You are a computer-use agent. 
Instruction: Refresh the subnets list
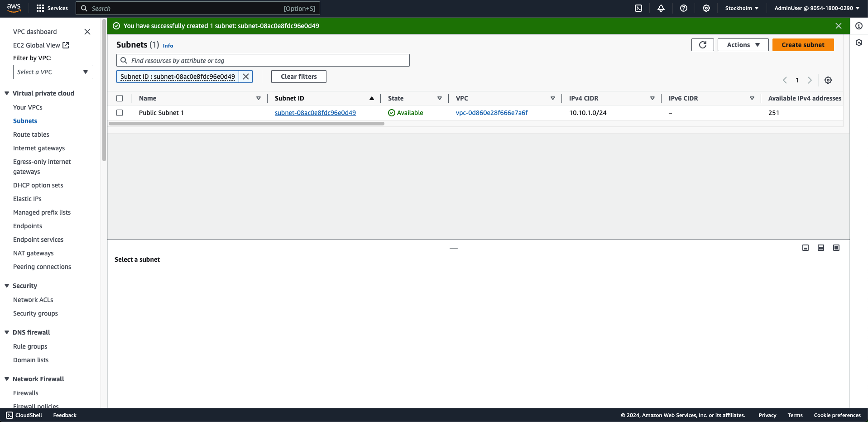pyautogui.click(x=702, y=45)
